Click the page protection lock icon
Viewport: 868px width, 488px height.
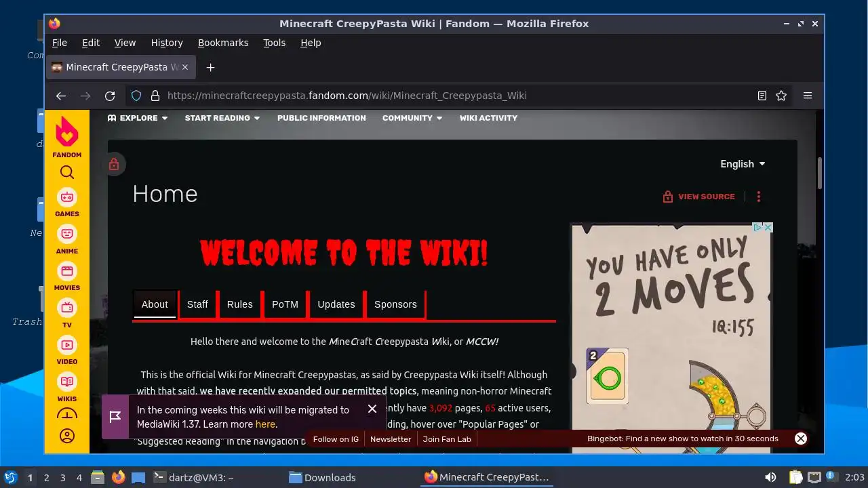[x=114, y=164]
